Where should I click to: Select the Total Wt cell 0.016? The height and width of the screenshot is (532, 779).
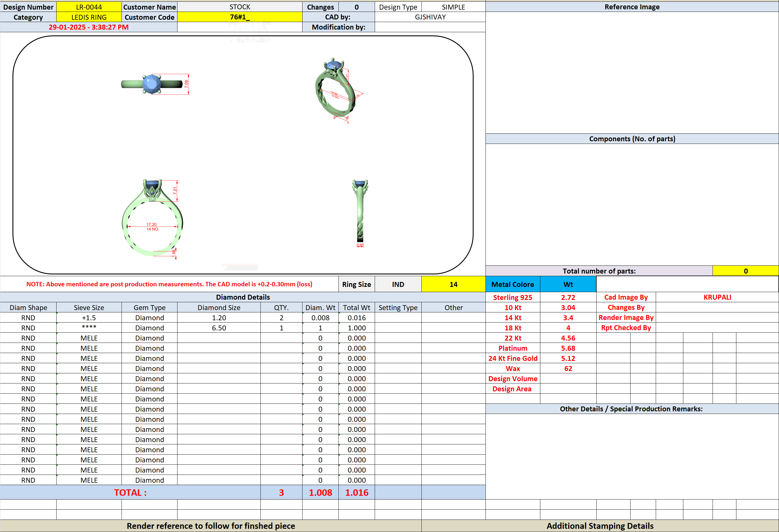(357, 317)
